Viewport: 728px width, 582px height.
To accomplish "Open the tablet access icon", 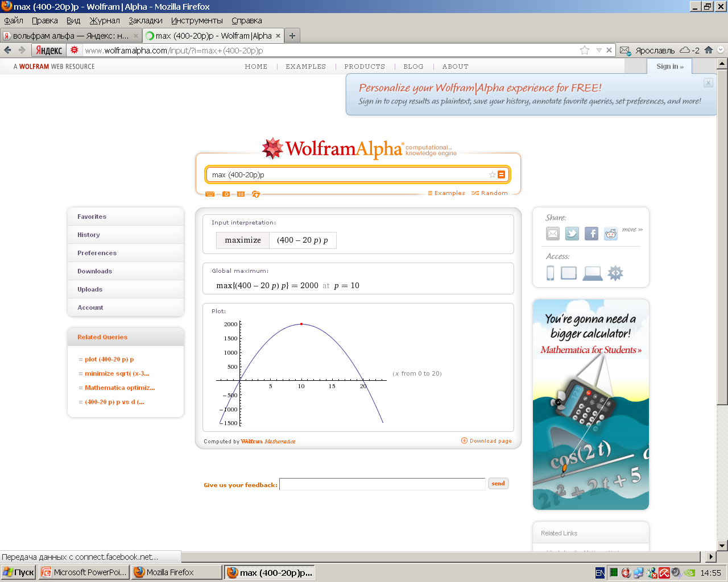I will tap(569, 273).
